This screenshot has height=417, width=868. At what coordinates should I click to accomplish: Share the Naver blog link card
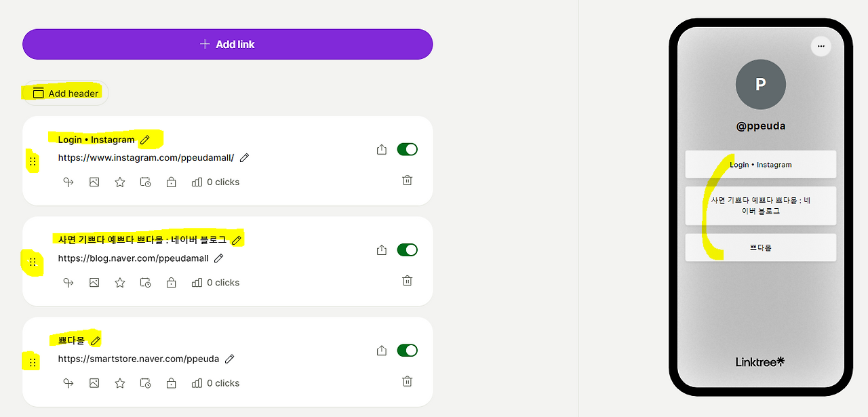[x=382, y=250]
